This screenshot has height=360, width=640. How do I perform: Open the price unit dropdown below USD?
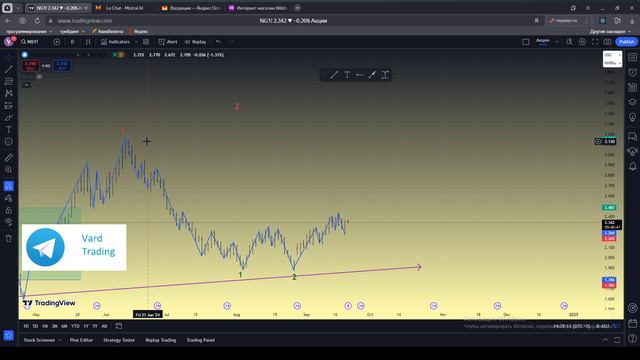pos(612,63)
